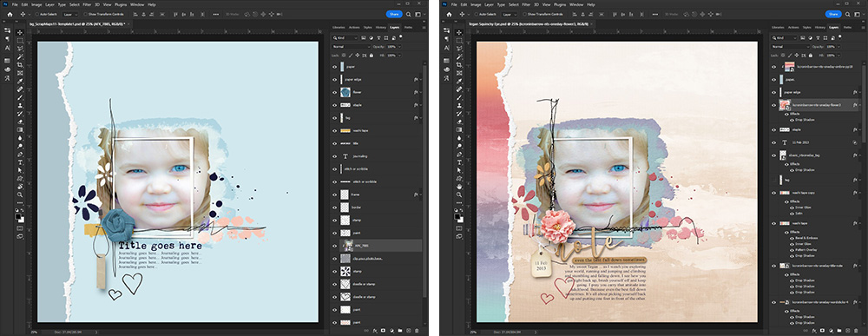The width and height of the screenshot is (868, 336).
Task: Select the Crop tool in left window
Action: click(20, 65)
